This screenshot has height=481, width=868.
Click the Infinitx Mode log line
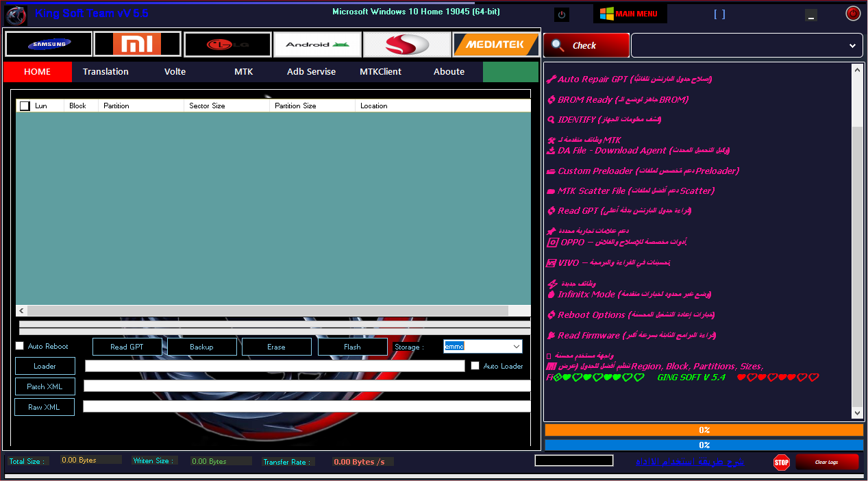pos(630,295)
